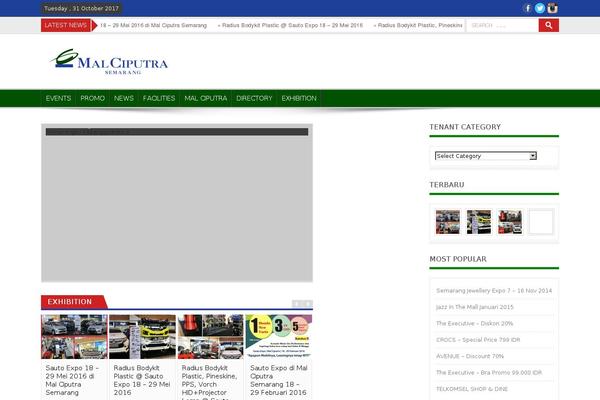The height and width of the screenshot is (400, 600).
Task: Open the Facebook icon in the header
Action: tap(527, 8)
